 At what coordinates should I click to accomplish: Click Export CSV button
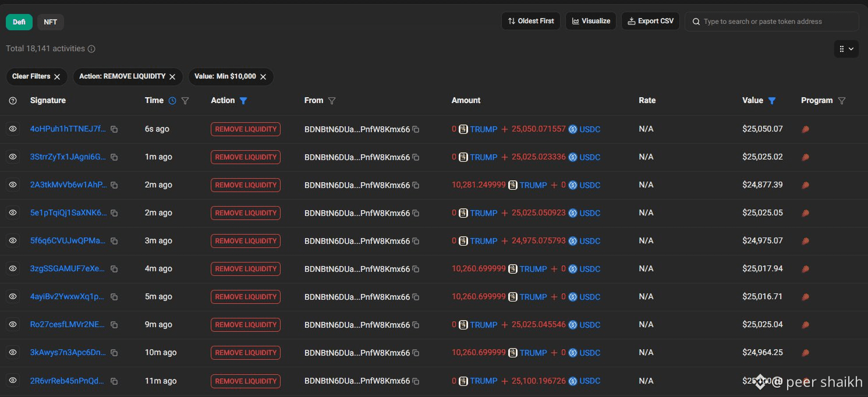tap(650, 21)
